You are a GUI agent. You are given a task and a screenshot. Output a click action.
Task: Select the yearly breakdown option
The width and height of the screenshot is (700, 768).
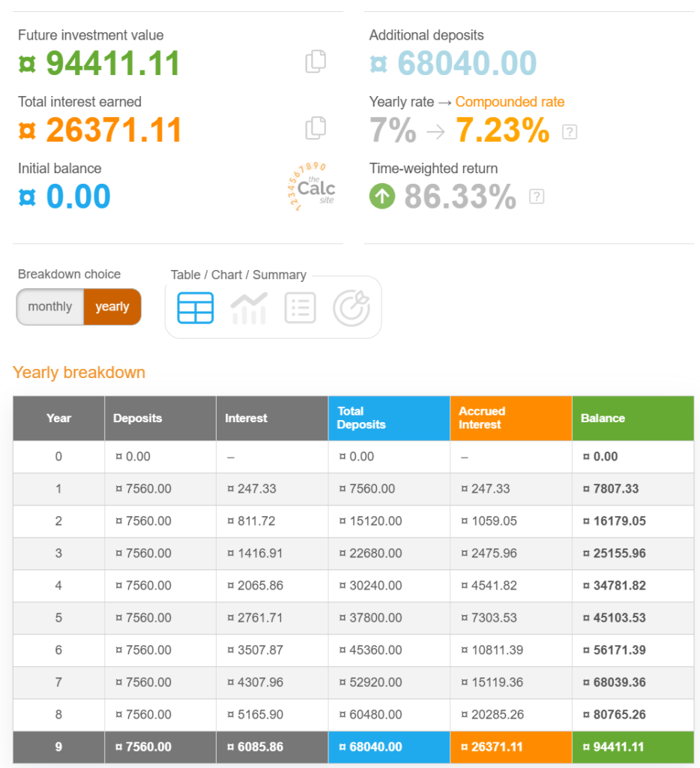112,307
